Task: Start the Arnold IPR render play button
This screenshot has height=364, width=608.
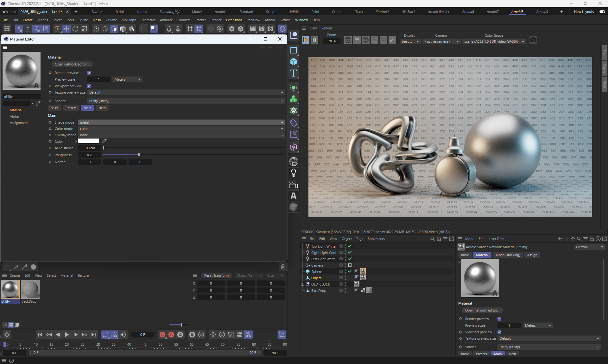Action: coord(305,40)
